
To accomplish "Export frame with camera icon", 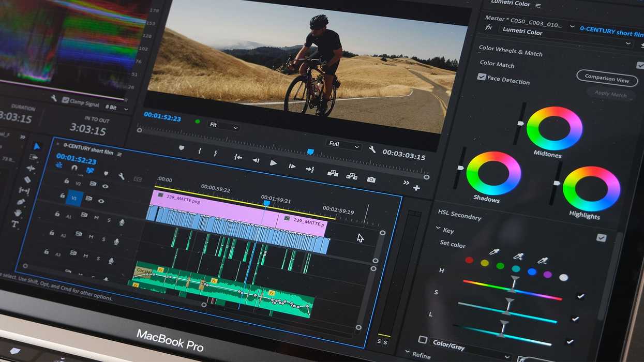I will (x=371, y=179).
